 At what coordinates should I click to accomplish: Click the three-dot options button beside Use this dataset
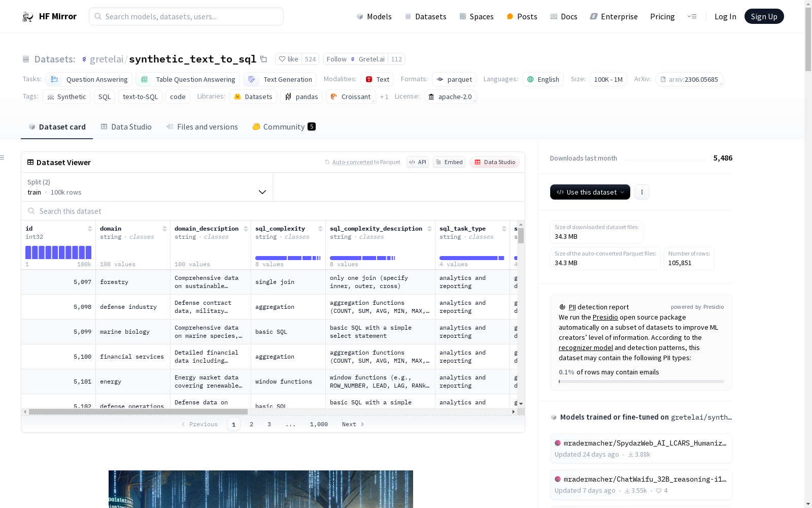coord(642,192)
